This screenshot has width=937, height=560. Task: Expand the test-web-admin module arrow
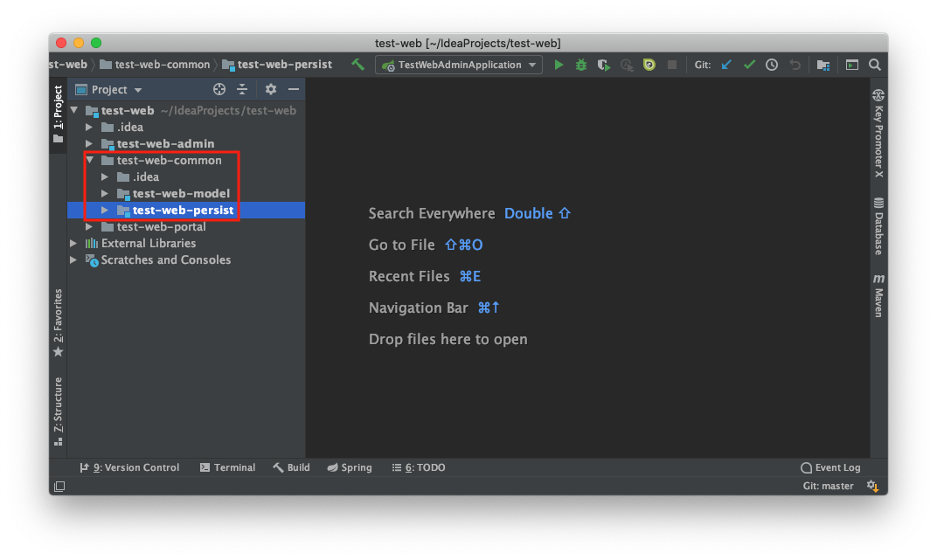89,144
